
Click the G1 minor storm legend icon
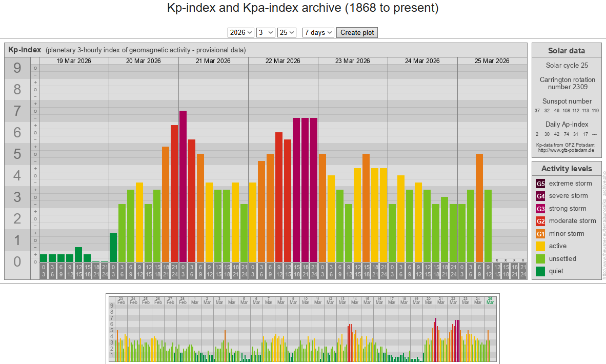[540, 234]
